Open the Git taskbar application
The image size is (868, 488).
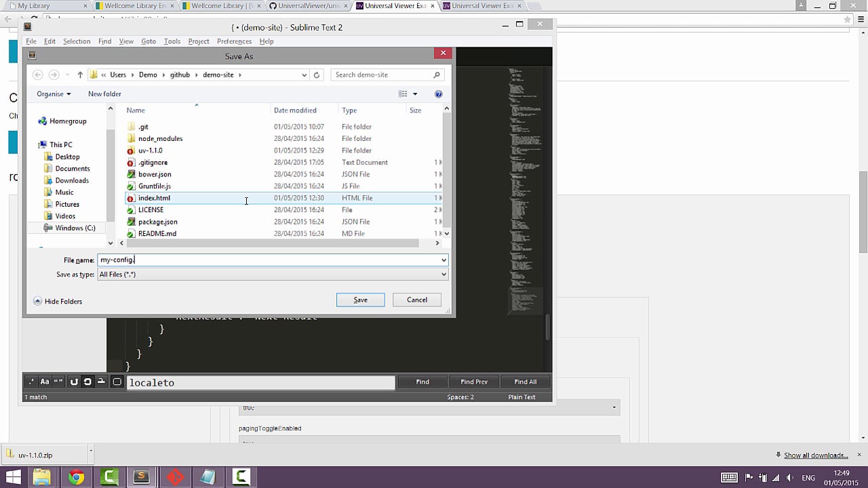coord(175,477)
